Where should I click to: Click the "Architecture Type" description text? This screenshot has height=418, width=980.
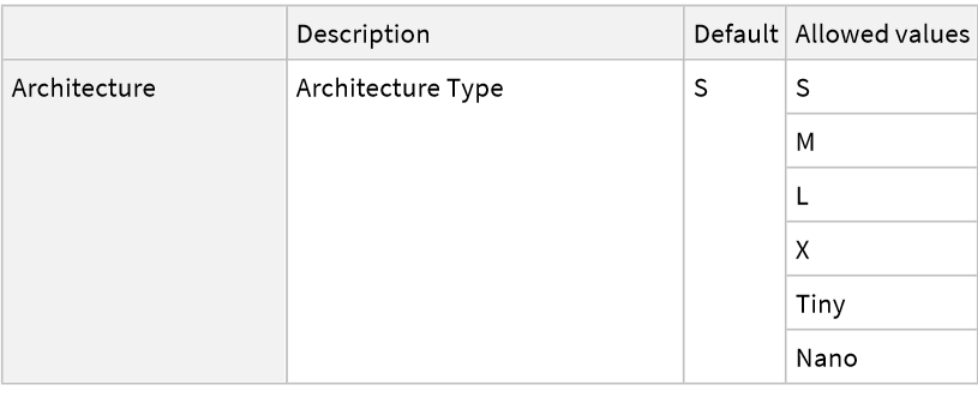[399, 88]
